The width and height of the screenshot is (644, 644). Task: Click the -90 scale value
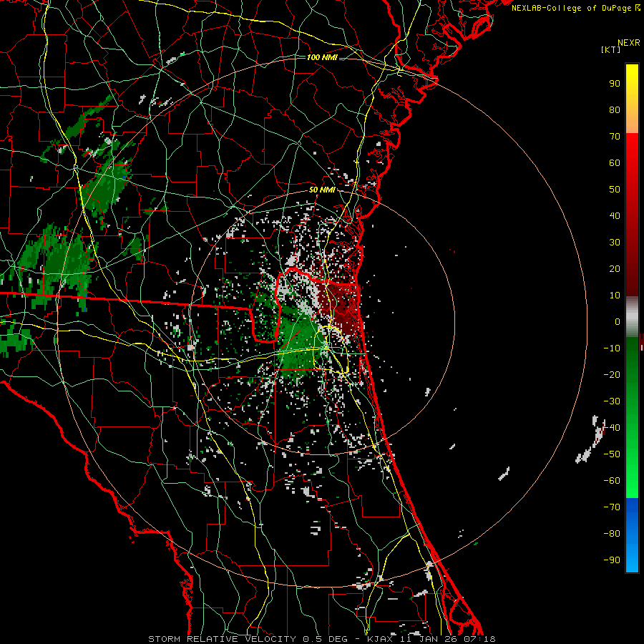tap(612, 560)
